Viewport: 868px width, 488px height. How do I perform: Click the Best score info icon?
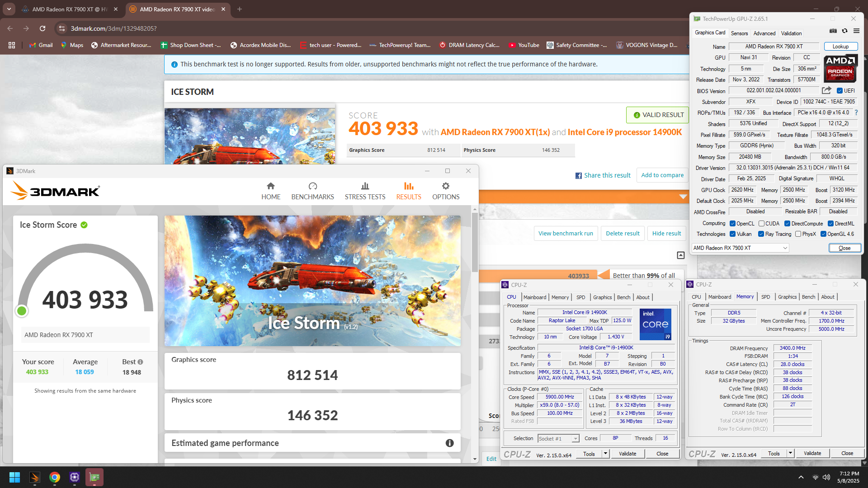point(140,362)
